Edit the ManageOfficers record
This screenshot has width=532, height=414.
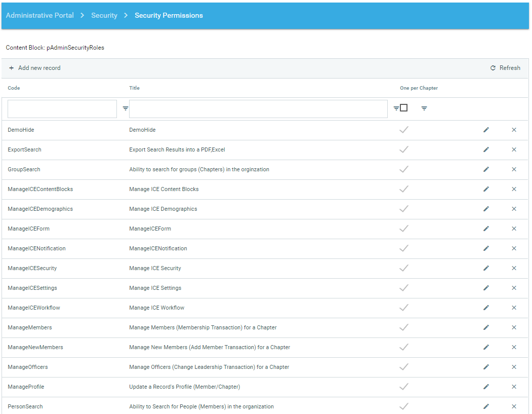tap(486, 367)
